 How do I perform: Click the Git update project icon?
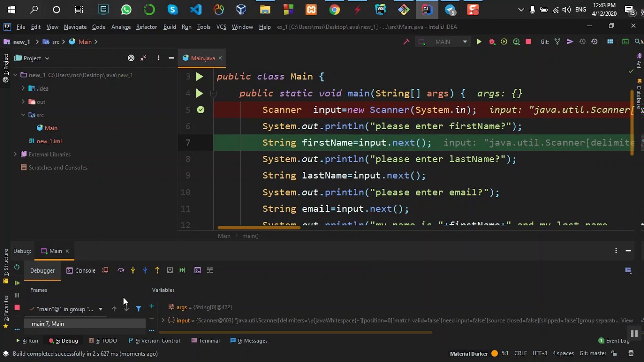[557, 42]
